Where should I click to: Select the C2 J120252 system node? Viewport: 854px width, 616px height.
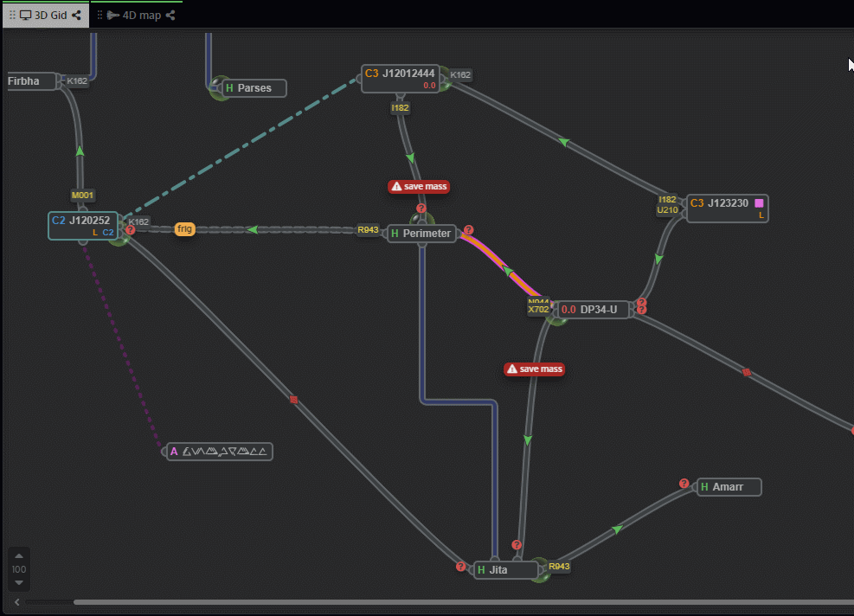[83, 226]
